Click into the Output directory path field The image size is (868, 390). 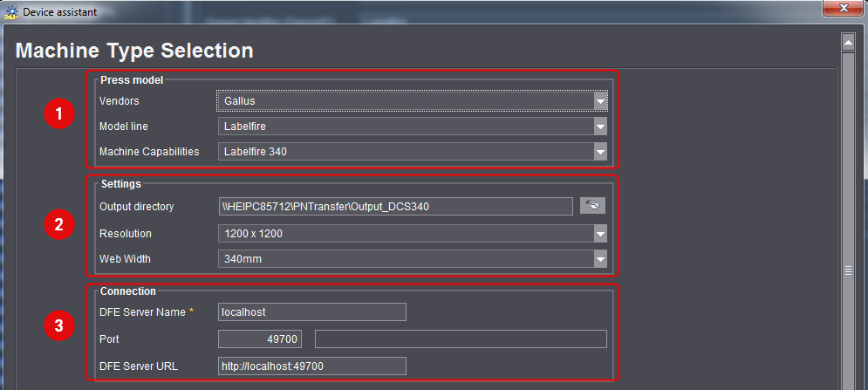(x=394, y=207)
